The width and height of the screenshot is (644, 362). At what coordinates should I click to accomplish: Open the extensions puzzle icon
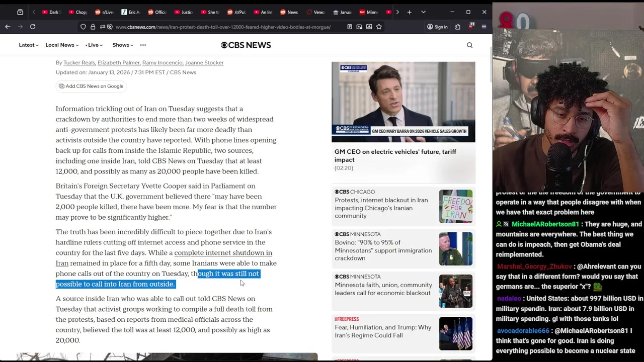[458, 27]
